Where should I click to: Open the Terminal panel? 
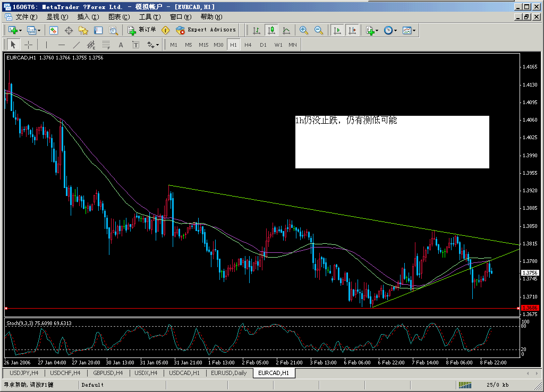pos(97,30)
